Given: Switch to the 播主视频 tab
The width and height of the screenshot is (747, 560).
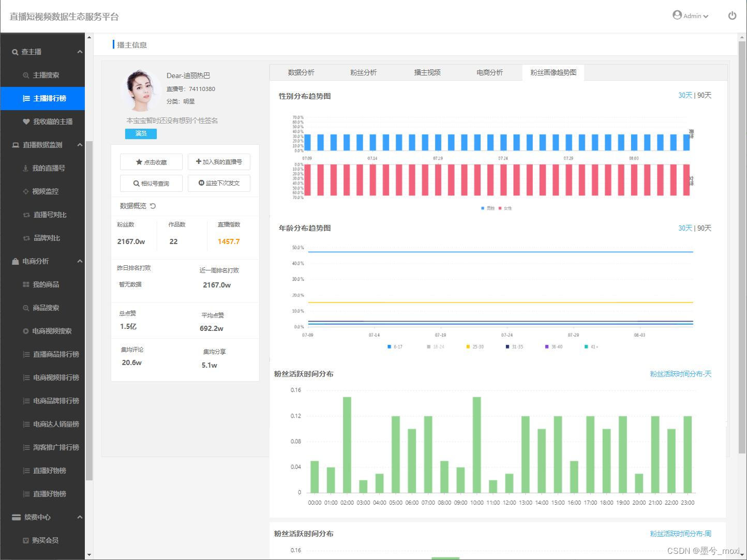Looking at the screenshot, I should [x=427, y=72].
